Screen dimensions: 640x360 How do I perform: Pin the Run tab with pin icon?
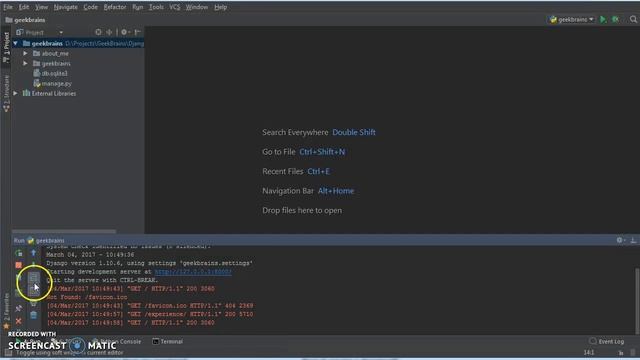click(x=18, y=309)
